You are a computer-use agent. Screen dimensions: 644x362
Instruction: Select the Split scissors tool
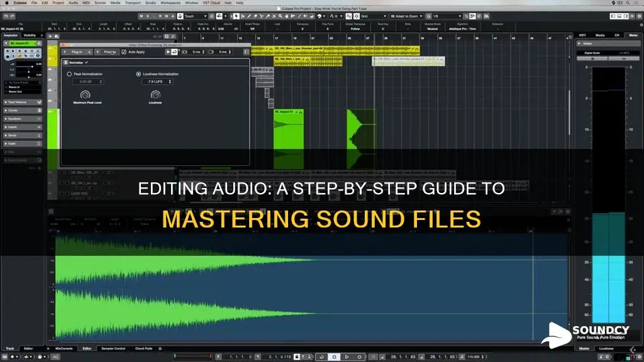click(x=261, y=16)
